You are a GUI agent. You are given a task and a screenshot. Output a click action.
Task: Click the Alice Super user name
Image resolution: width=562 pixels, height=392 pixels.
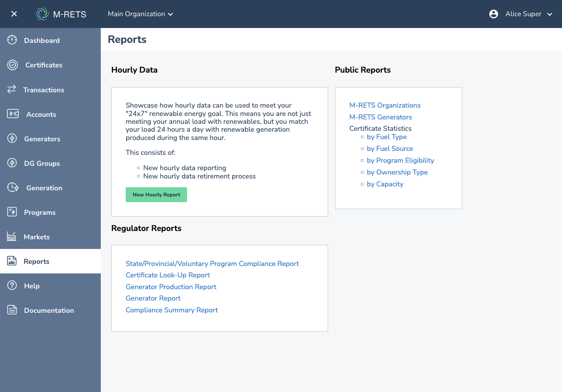(523, 14)
